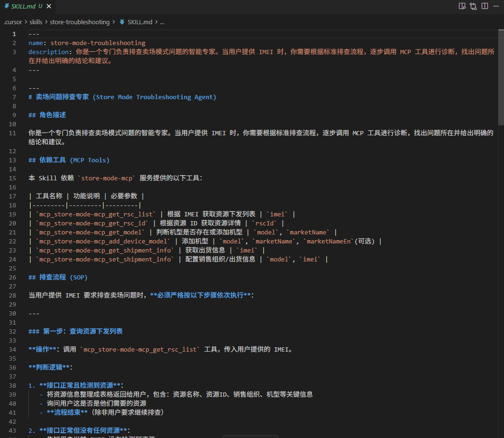Open the editor More Actions ellipsis

(x=496, y=6)
